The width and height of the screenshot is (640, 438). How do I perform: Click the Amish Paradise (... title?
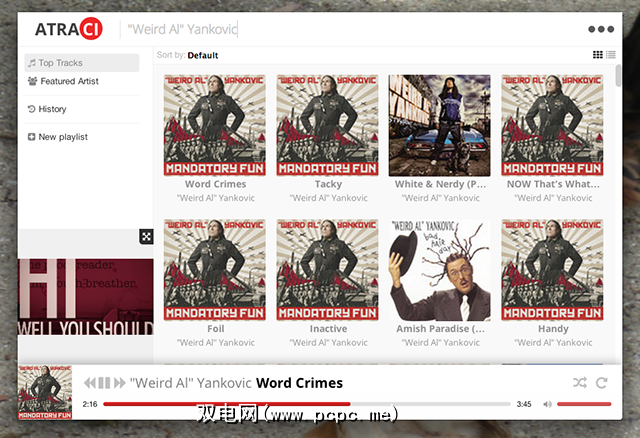[440, 329]
